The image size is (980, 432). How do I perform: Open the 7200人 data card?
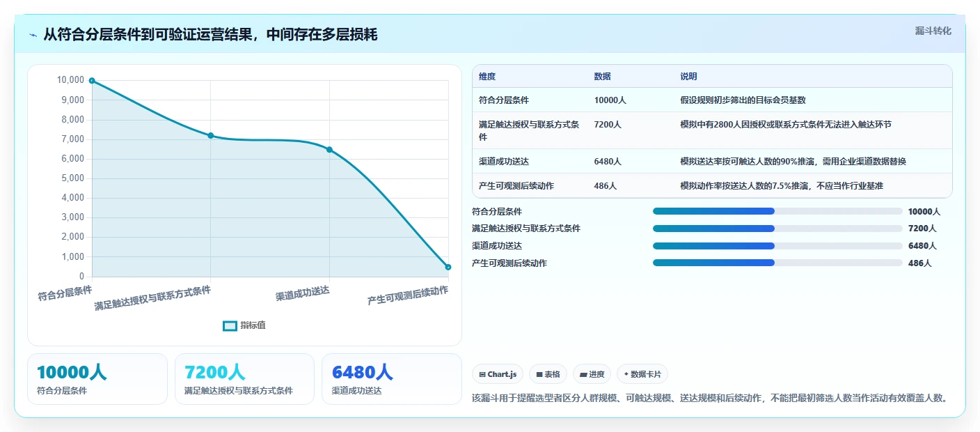[244, 379]
